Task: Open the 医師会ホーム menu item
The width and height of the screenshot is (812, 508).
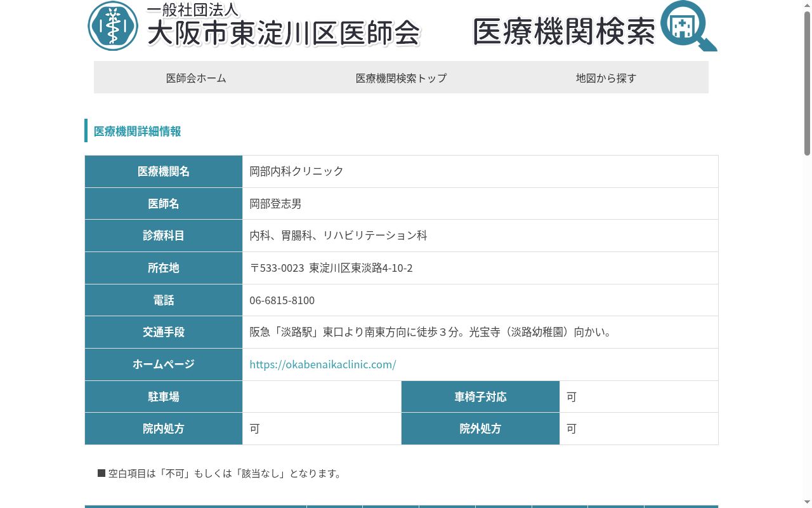Action: click(196, 77)
